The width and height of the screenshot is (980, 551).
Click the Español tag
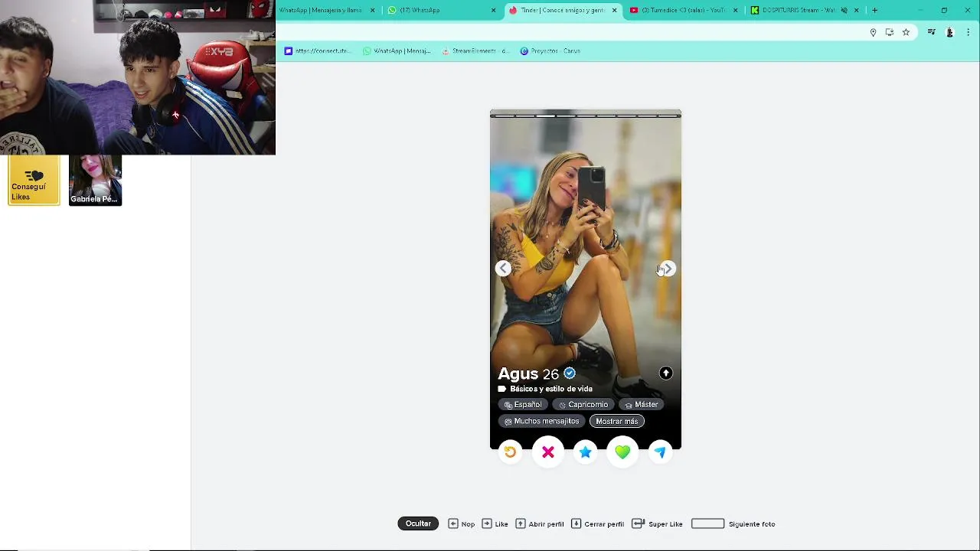point(523,404)
